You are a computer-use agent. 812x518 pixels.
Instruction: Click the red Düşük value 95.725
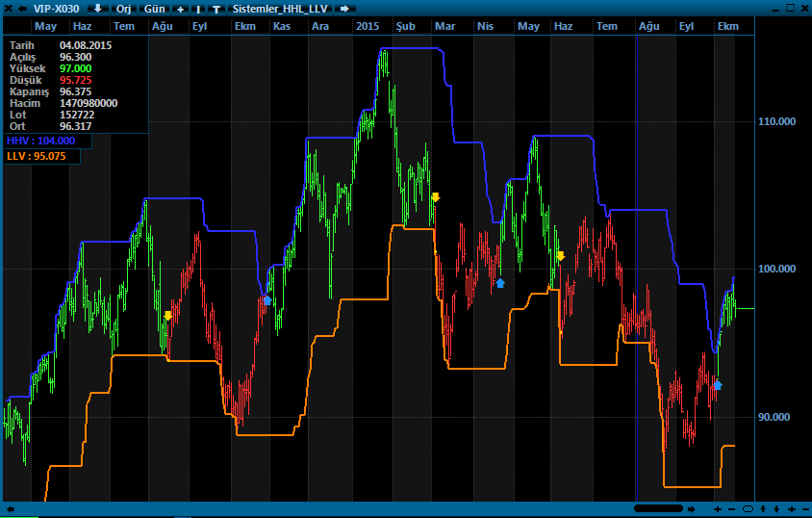[x=76, y=80]
